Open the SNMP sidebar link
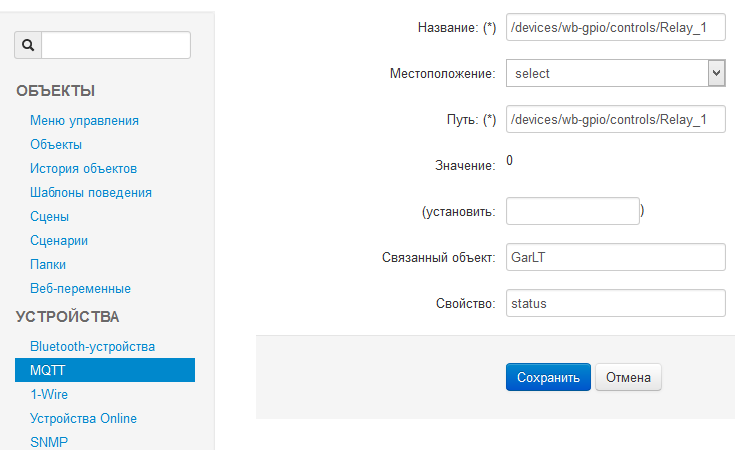The height and width of the screenshot is (450, 735). (x=49, y=442)
